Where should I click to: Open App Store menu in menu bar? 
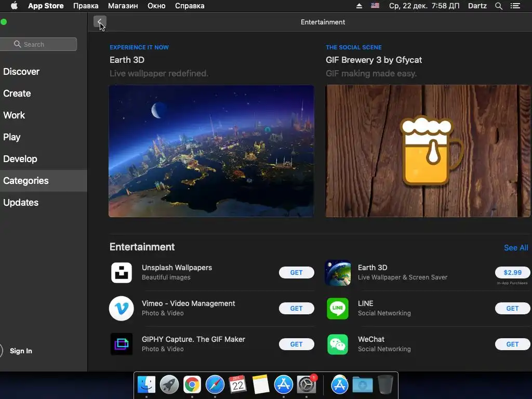point(46,6)
